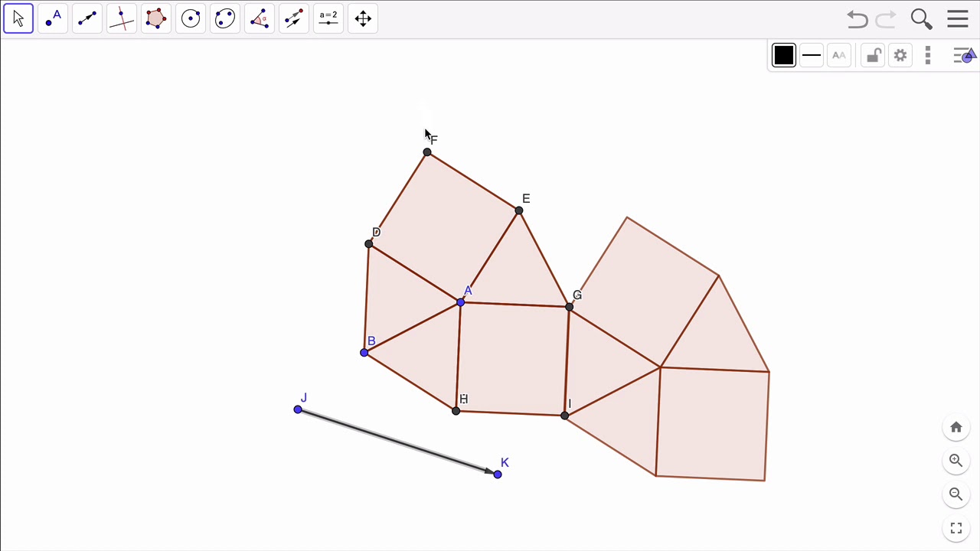This screenshot has width=980, height=551.
Task: Select the Angle measurement tool
Action: (x=260, y=18)
